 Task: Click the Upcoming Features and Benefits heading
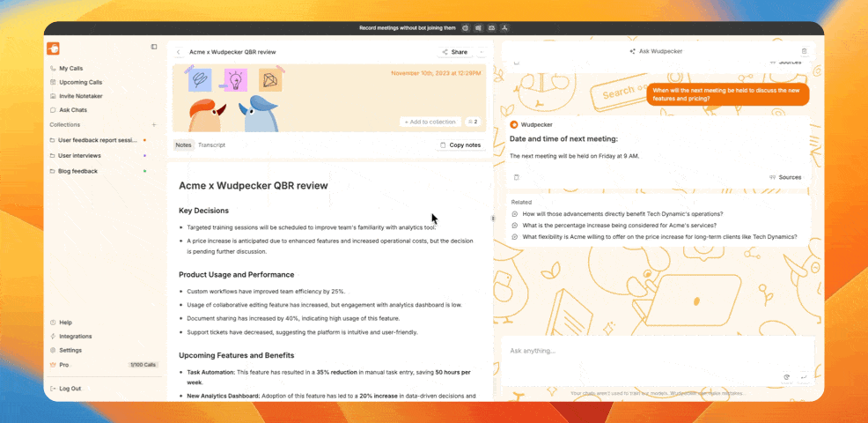(237, 355)
